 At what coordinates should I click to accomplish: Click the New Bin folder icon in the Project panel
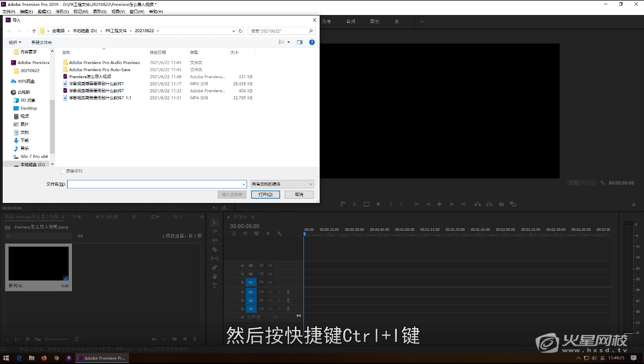click(174, 339)
